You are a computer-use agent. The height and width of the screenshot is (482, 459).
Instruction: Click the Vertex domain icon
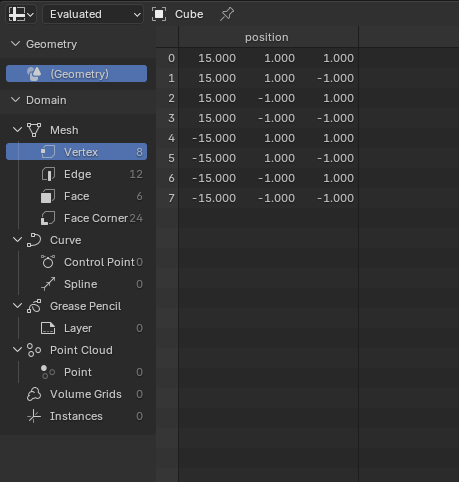pyautogui.click(x=48, y=152)
